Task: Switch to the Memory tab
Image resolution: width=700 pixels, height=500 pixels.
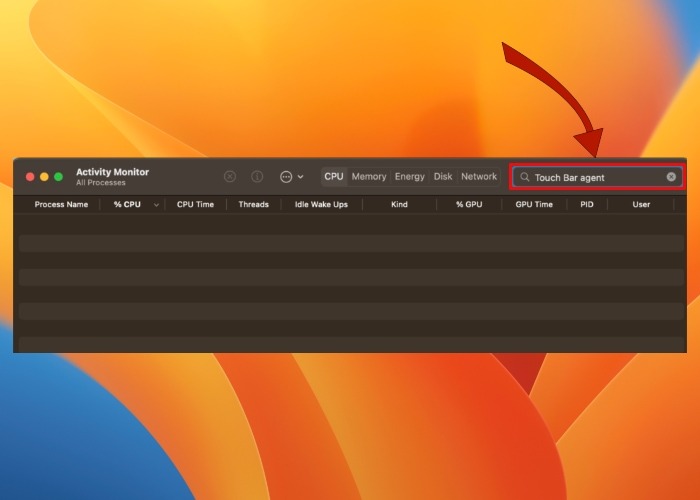Action: (x=369, y=177)
